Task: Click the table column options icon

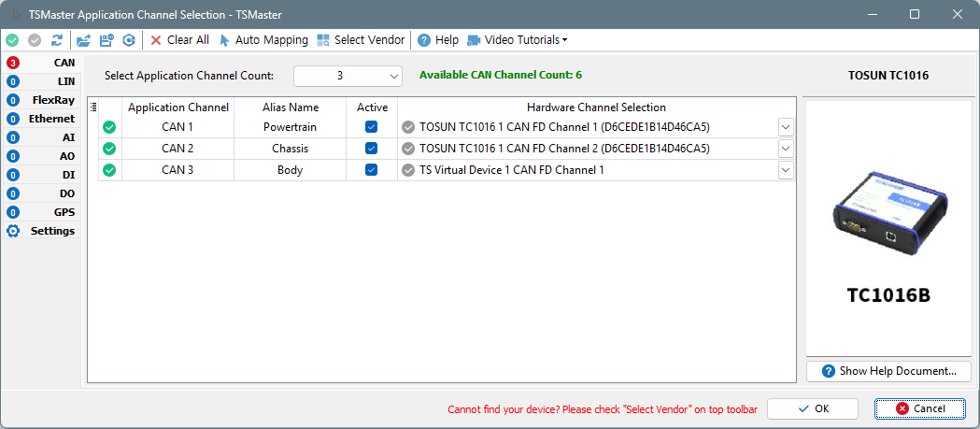Action: pos(93,107)
